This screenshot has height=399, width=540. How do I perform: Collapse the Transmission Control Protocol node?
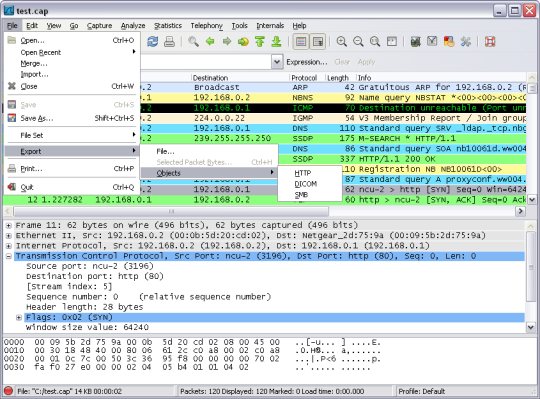[x=9, y=256]
